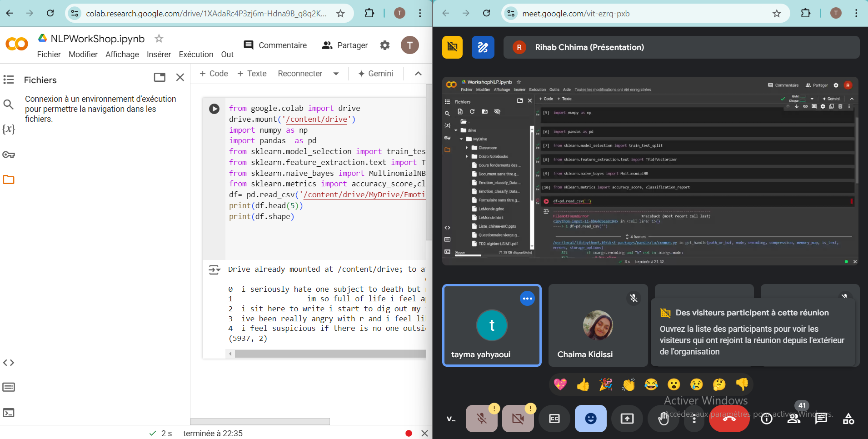
Task: Click the cell output horizontal scrollbar
Action: (x=329, y=354)
